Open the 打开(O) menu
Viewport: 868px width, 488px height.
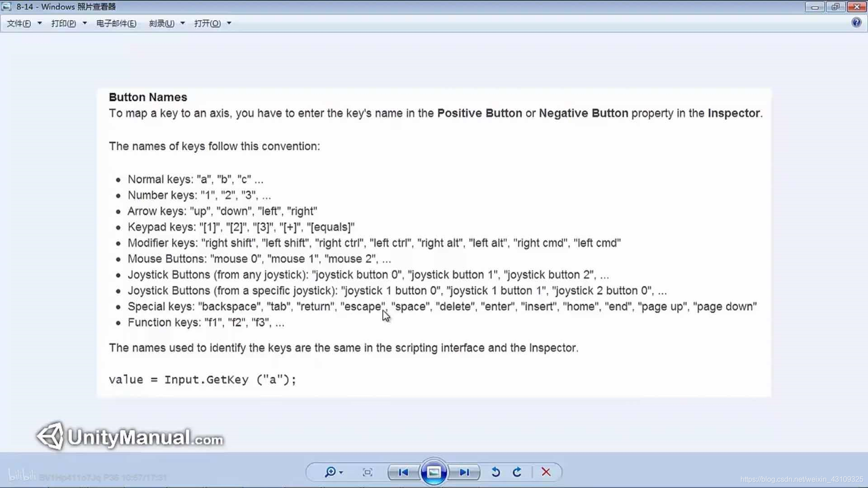[208, 23]
